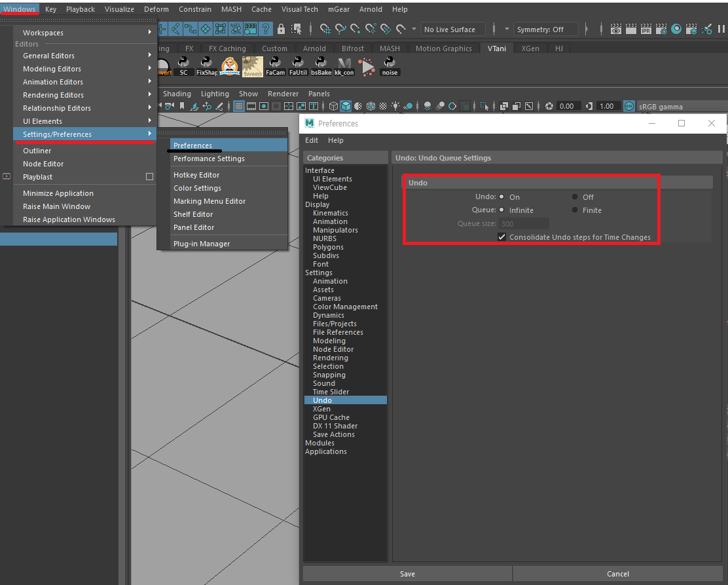The width and height of the screenshot is (728, 585).
Task: Expand the General Editors submenu
Action: tap(85, 55)
